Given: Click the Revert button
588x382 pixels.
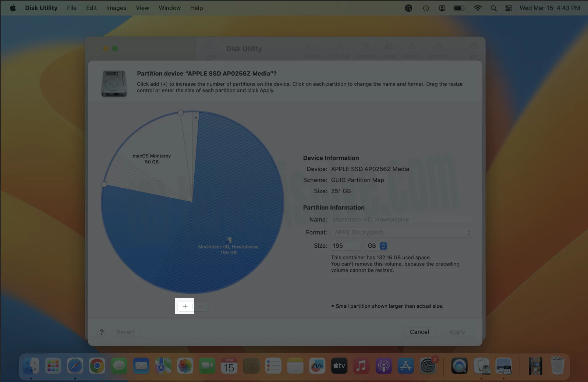Looking at the screenshot, I should pyautogui.click(x=125, y=332).
